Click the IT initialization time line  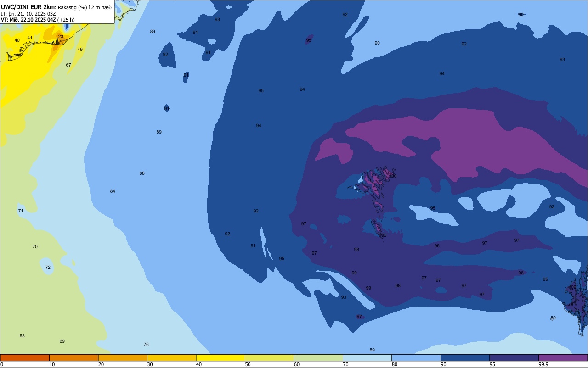(28, 14)
